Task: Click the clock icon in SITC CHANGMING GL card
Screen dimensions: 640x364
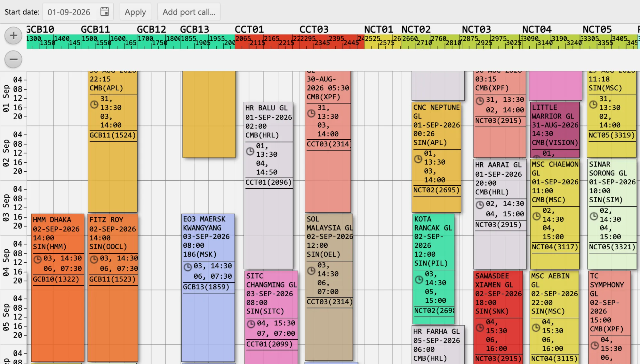Action: tap(251, 324)
